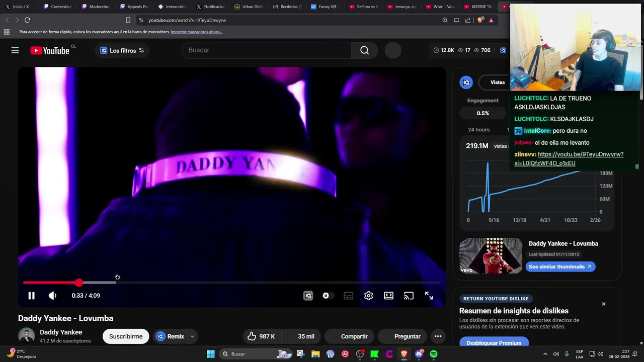The height and width of the screenshot is (362, 644).
Task: Click the red progress scrubber handle
Action: tap(79, 283)
